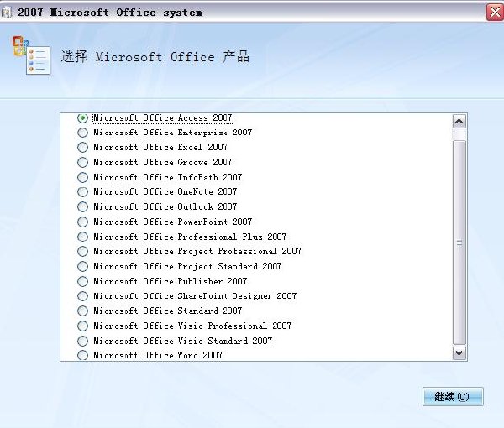The image size is (504, 428).
Task: Select Office Visio Standard 2007 radio button
Action: click(x=82, y=341)
